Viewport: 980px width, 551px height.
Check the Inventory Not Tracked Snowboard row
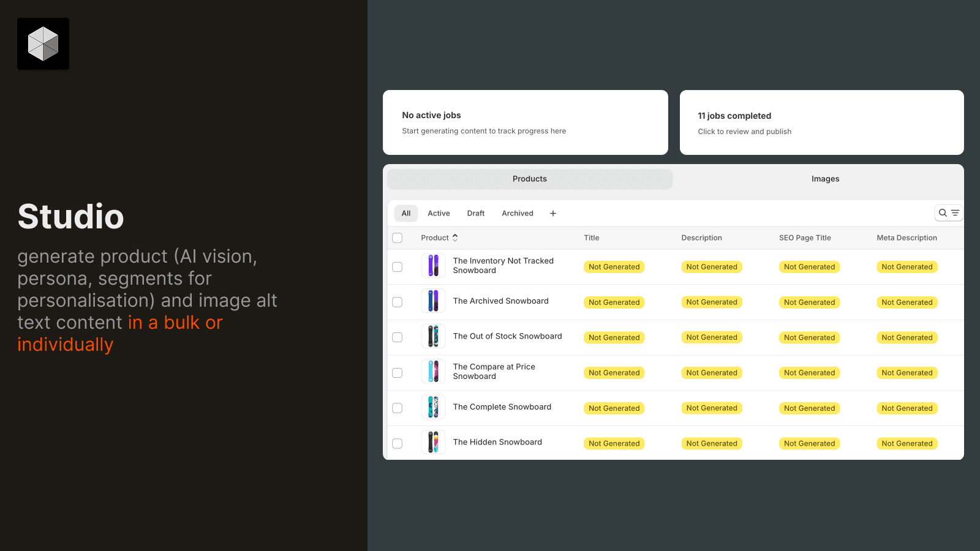398,267
